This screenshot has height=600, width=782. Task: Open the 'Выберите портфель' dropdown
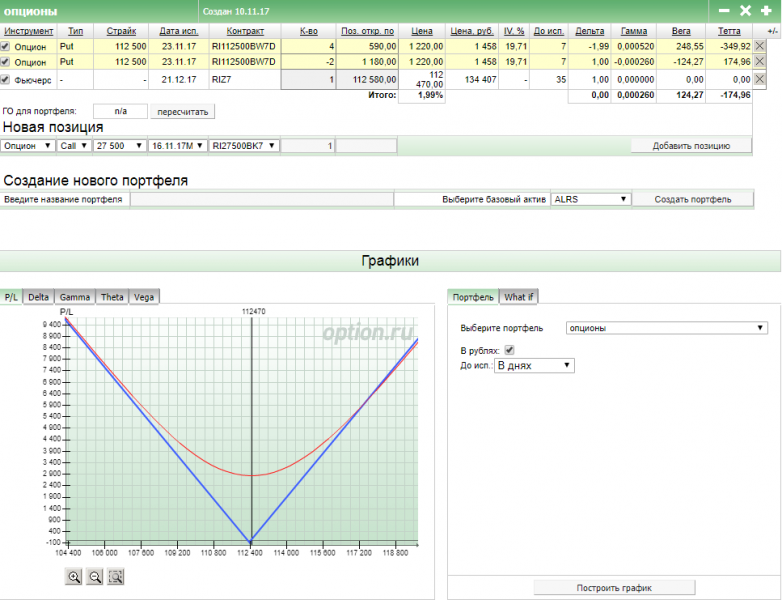(665, 328)
